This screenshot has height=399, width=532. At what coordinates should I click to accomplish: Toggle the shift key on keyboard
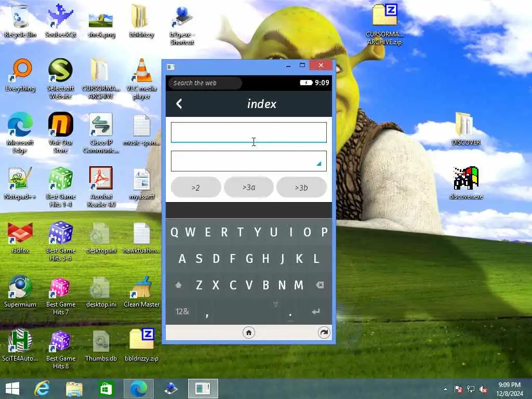click(x=179, y=285)
